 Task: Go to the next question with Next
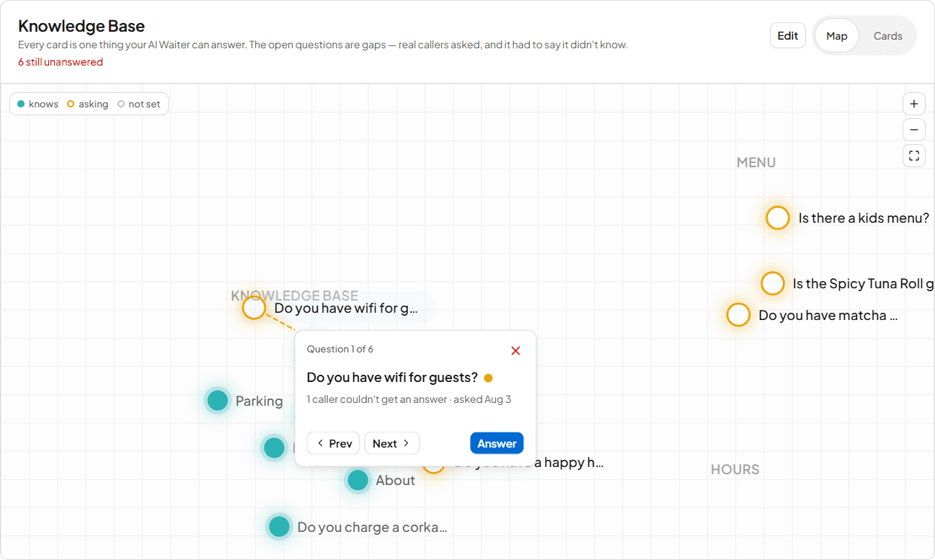coord(392,443)
